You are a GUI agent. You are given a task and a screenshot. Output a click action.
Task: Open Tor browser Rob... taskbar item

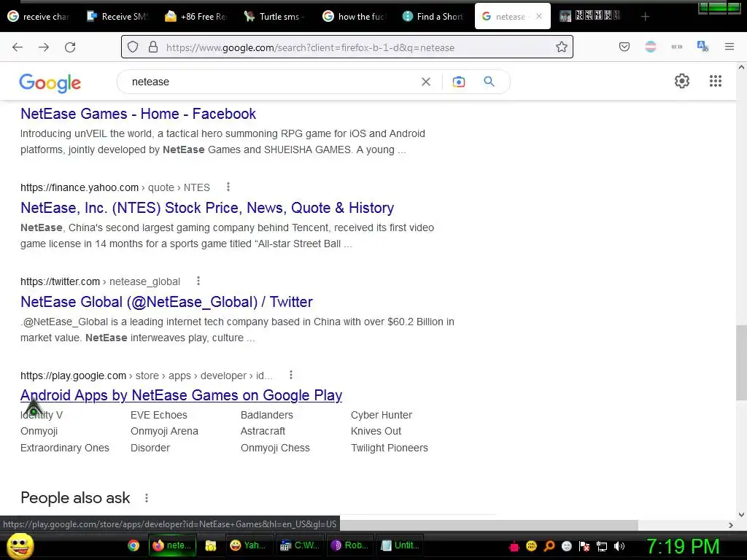[x=350, y=545]
